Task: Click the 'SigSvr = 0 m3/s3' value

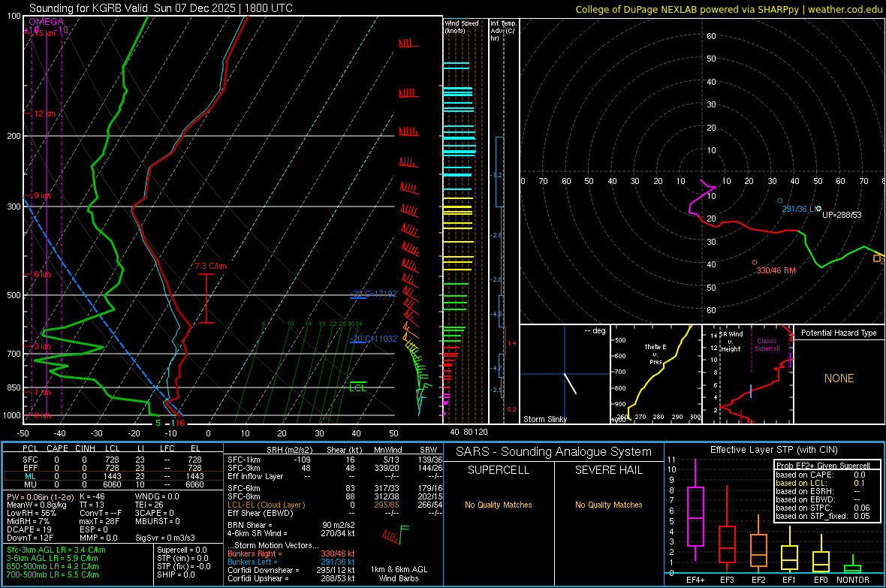Action: (165, 538)
